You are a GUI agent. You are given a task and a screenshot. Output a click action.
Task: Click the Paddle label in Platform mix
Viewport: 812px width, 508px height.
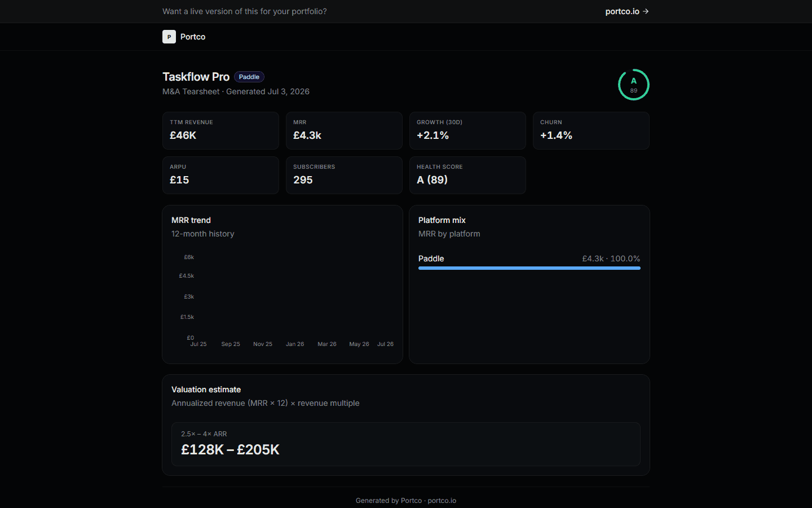click(x=431, y=259)
